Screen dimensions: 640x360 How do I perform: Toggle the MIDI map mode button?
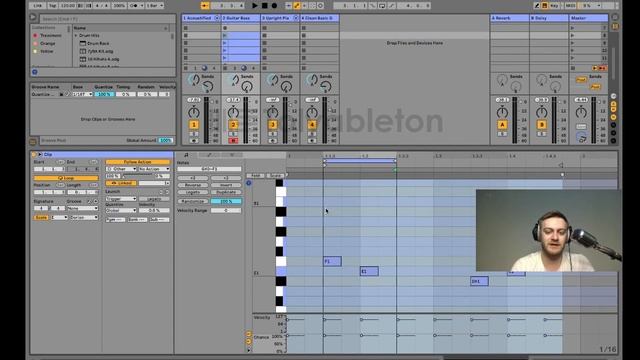(x=570, y=6)
